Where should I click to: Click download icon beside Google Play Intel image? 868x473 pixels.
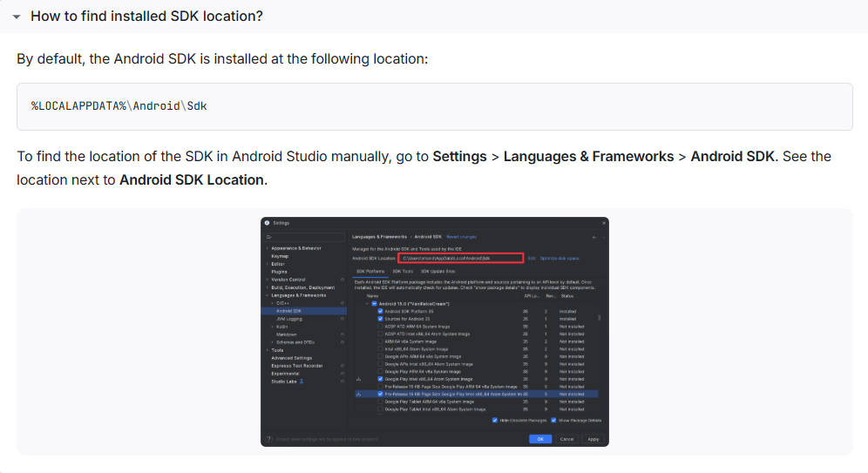pyautogui.click(x=359, y=379)
